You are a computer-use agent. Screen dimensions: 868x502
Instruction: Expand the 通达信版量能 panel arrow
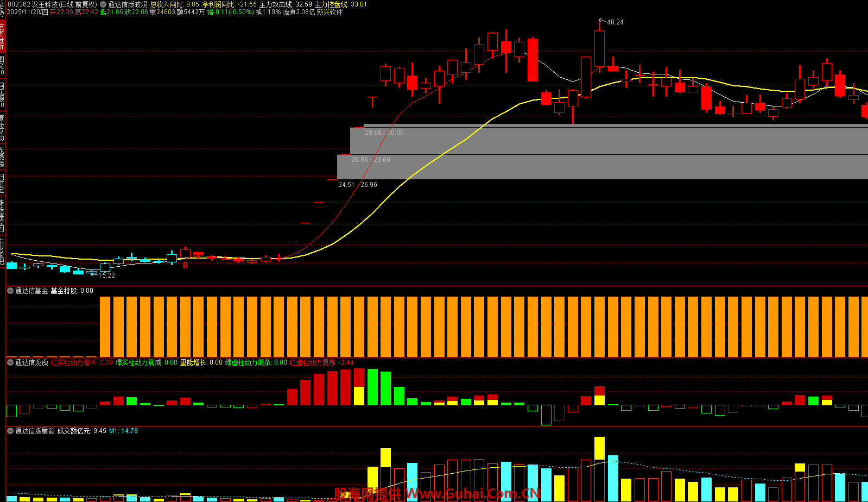[10, 431]
